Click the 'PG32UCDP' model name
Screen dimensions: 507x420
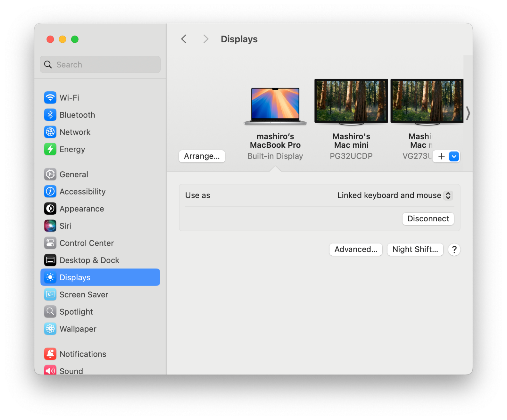click(x=351, y=156)
